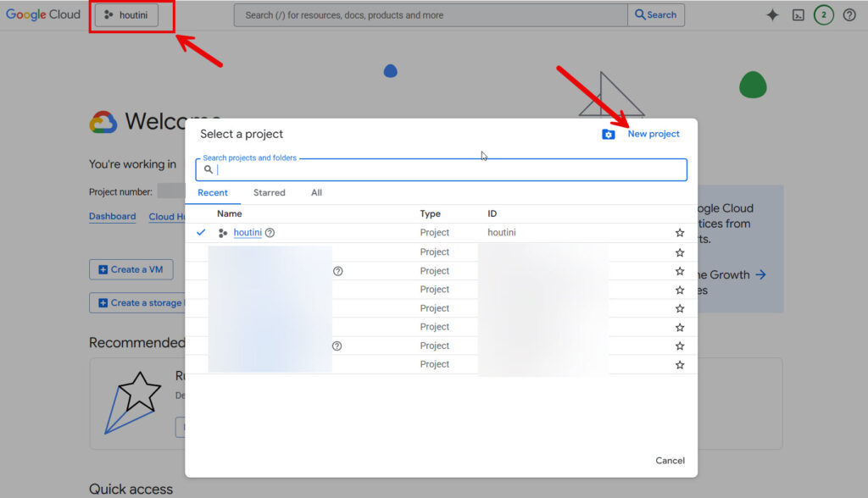868x498 pixels.
Task: Click the Type column header
Action: [x=430, y=213]
